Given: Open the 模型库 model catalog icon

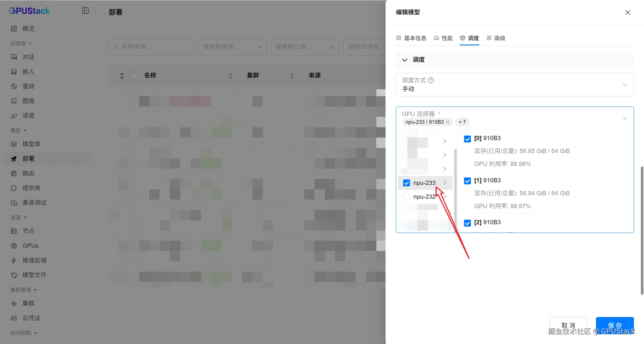Looking at the screenshot, I should 14,144.
